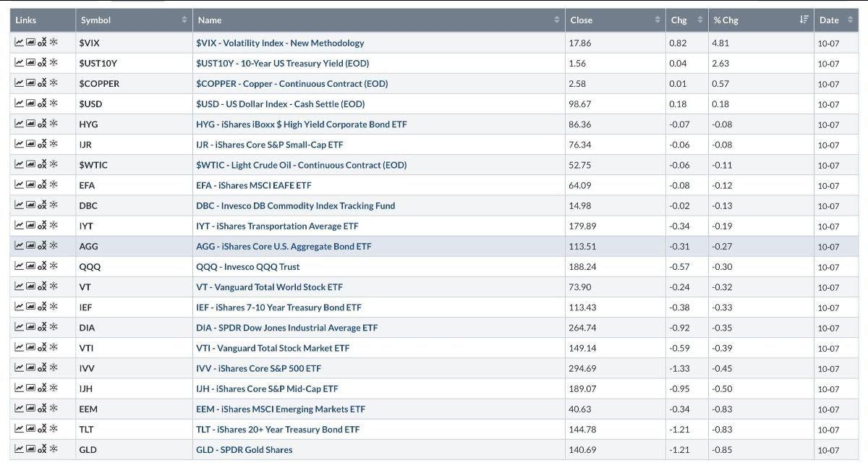The height and width of the screenshot is (463, 868).
Task: Click the GalleryView icon for IJH
Action: point(30,388)
